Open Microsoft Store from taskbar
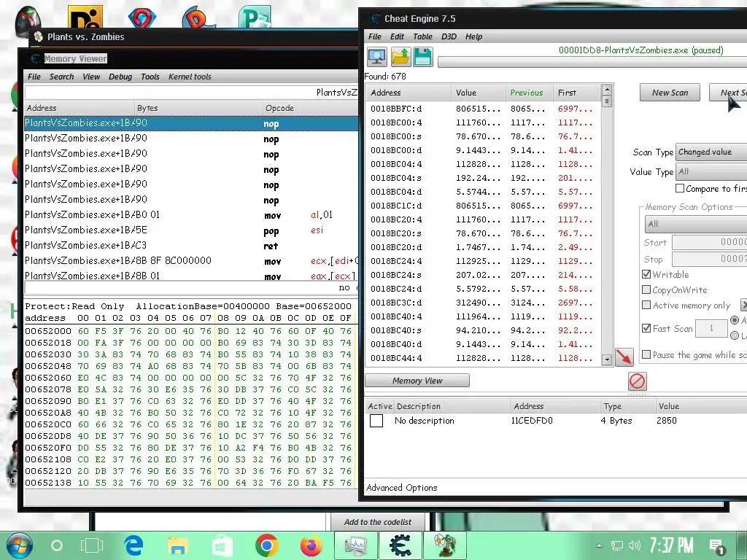747x560 pixels. click(222, 545)
